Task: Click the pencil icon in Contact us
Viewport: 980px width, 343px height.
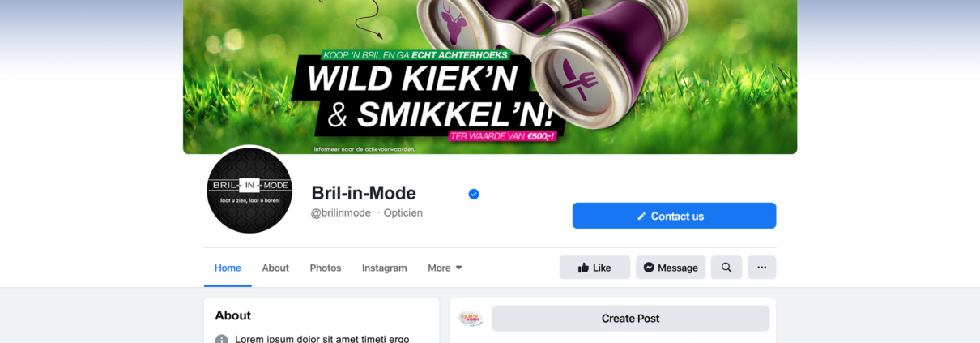Action: [x=641, y=217]
